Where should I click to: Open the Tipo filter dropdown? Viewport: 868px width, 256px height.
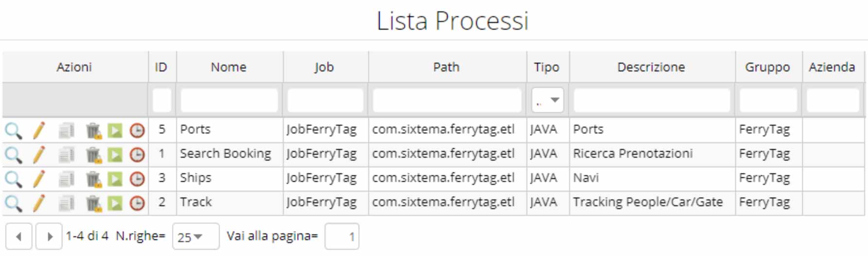(x=548, y=100)
